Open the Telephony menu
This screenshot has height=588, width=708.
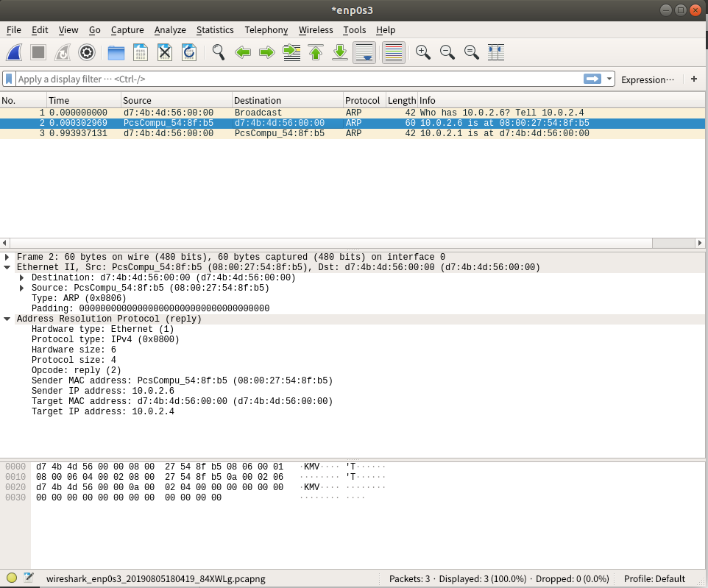coord(266,30)
